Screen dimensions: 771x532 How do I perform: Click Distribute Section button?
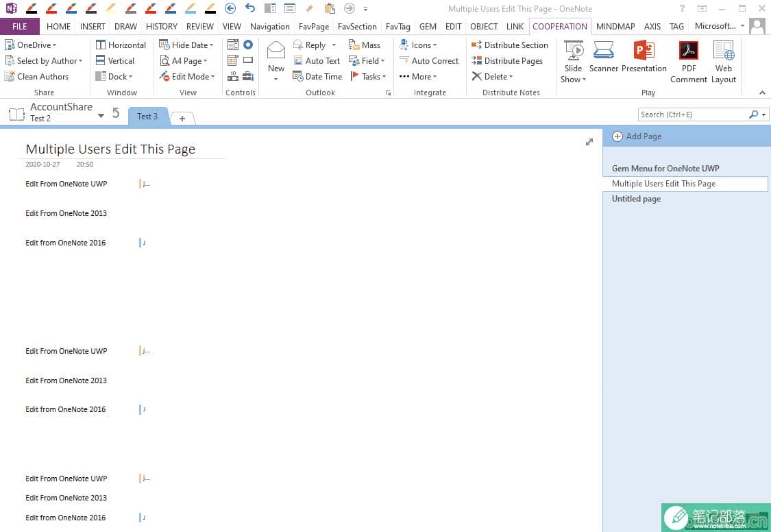tap(509, 45)
